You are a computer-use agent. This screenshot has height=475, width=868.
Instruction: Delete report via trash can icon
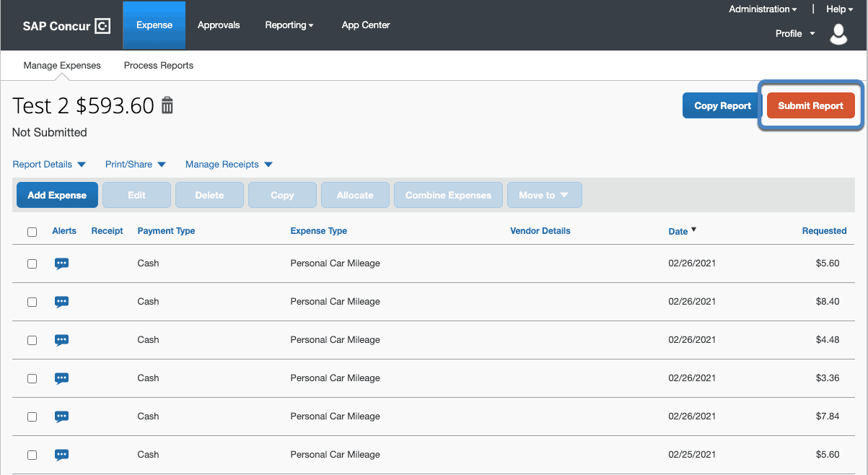pyautogui.click(x=167, y=105)
